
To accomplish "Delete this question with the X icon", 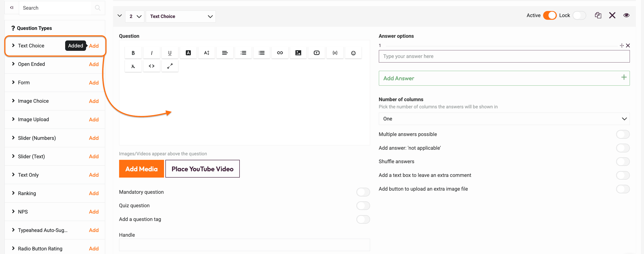I will tap(612, 16).
